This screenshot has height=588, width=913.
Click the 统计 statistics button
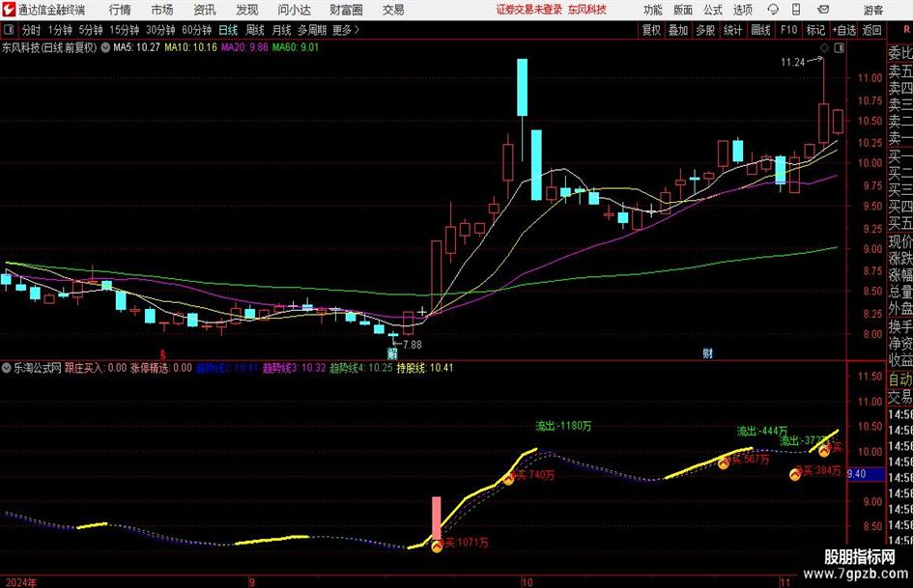pyautogui.click(x=732, y=30)
